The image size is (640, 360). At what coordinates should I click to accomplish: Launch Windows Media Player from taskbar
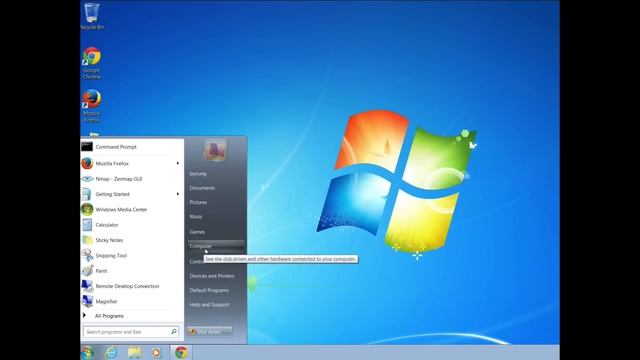coord(156,352)
